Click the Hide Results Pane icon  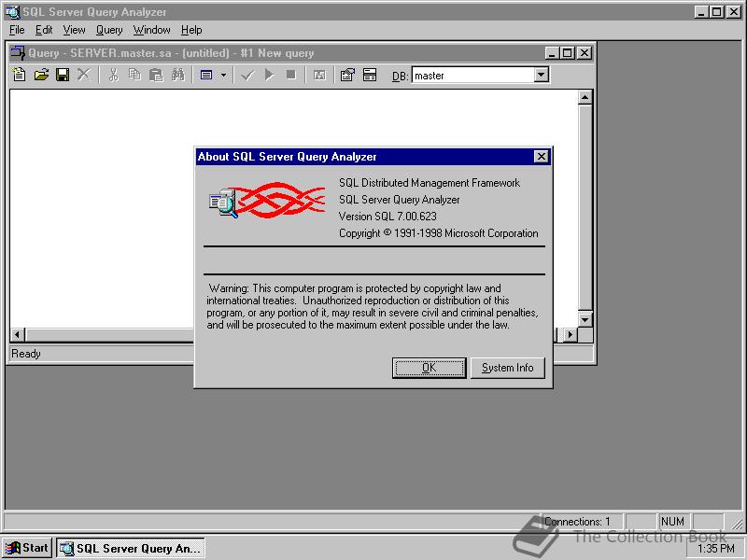click(x=370, y=75)
